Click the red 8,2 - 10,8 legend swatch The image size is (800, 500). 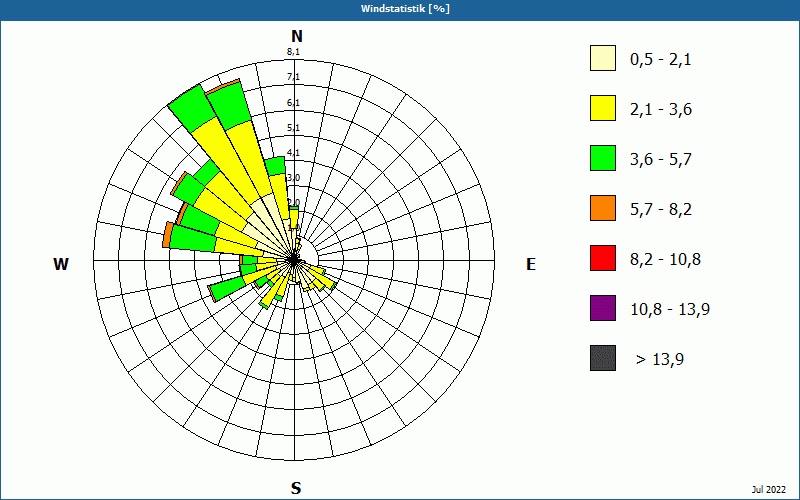[x=603, y=258]
